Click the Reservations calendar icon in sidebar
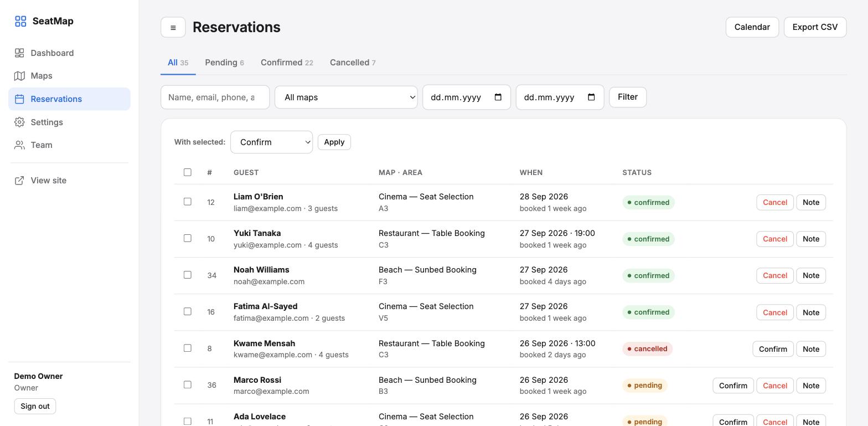The height and width of the screenshot is (426, 868). [x=19, y=99]
